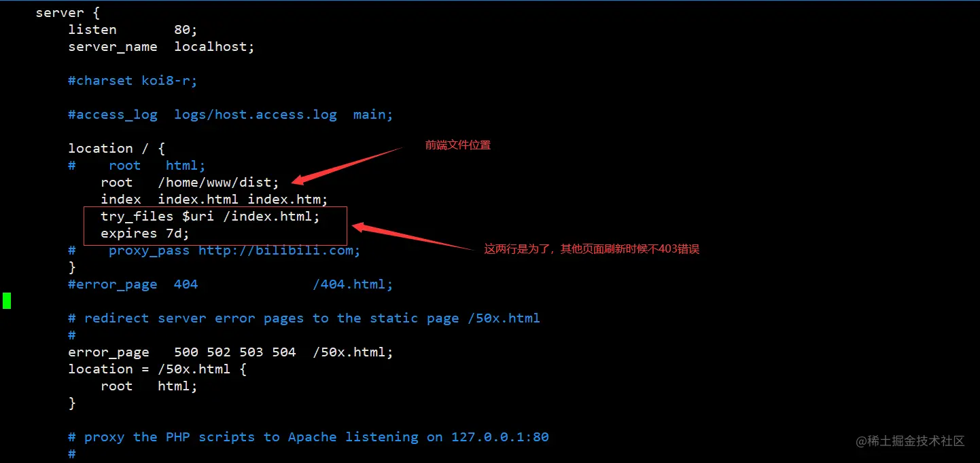Click the '#charset koi8-r;' comment

pos(133,81)
